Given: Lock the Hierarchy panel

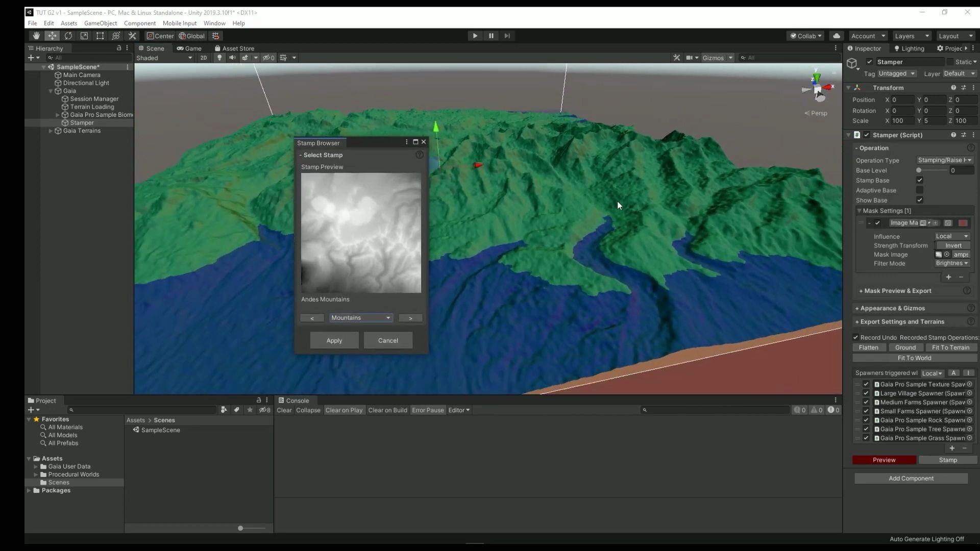Looking at the screenshot, I should coord(119,48).
